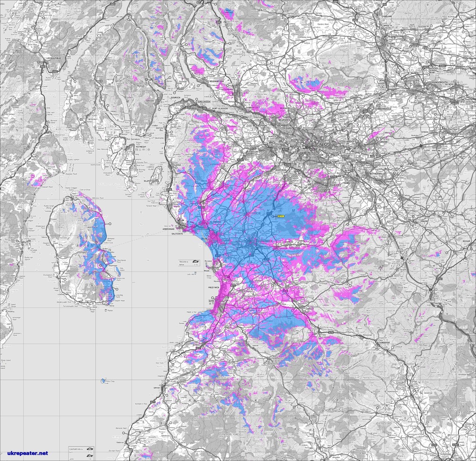476x461 pixels.
Task: Click the LOCHGILPHEAD town label
Action: point(53,58)
